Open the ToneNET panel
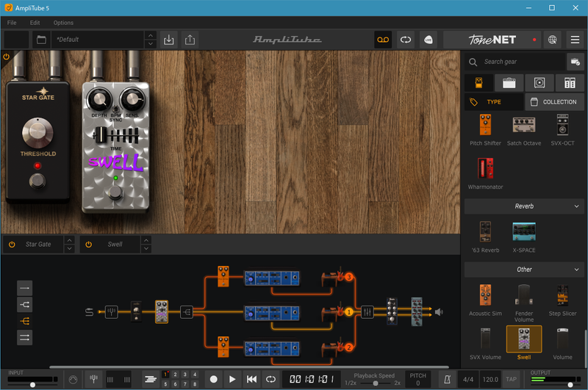The height and width of the screenshot is (390, 588). [492, 40]
